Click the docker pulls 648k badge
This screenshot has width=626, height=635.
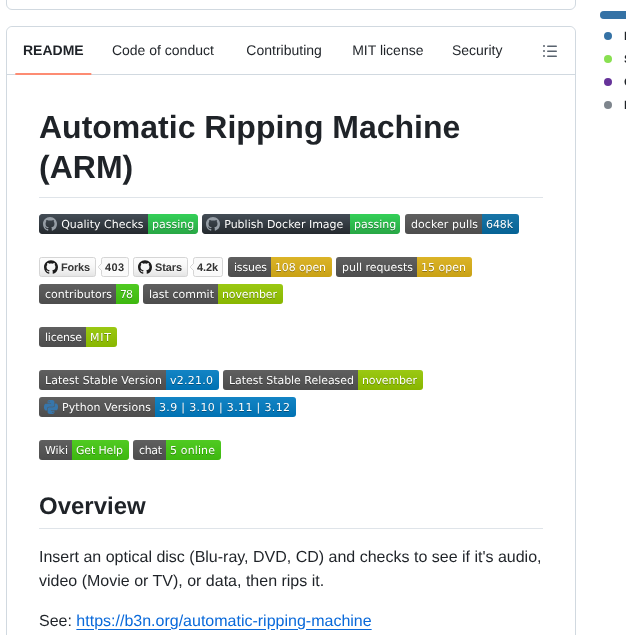pos(462,224)
